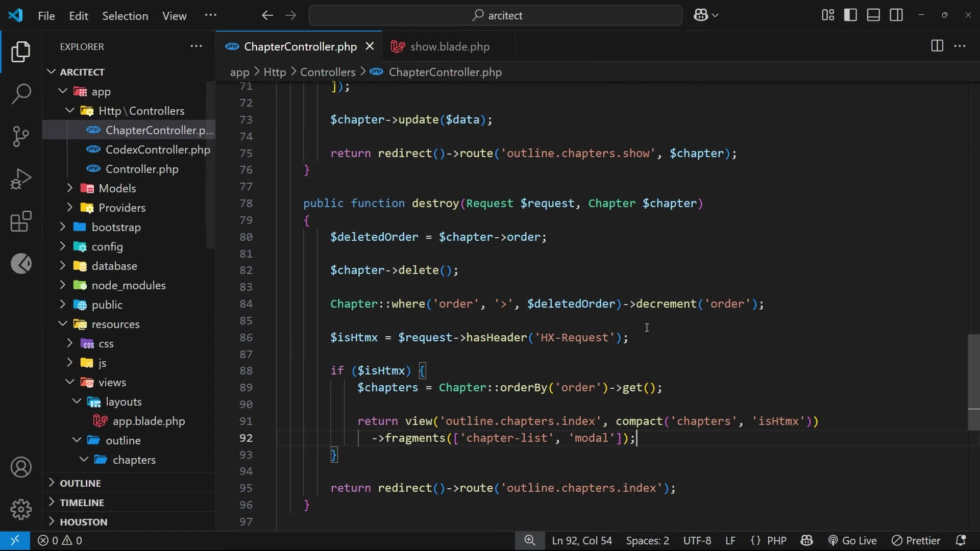
Task: Toggle the Secondary Side Bar
Action: pyautogui.click(x=896, y=15)
